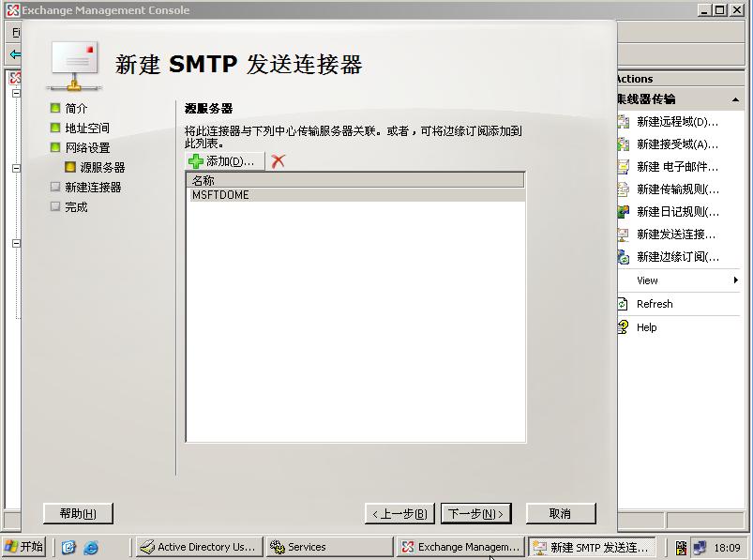The width and height of the screenshot is (753, 560).
Task: Open the Start (开始) menu
Action: click(x=24, y=547)
